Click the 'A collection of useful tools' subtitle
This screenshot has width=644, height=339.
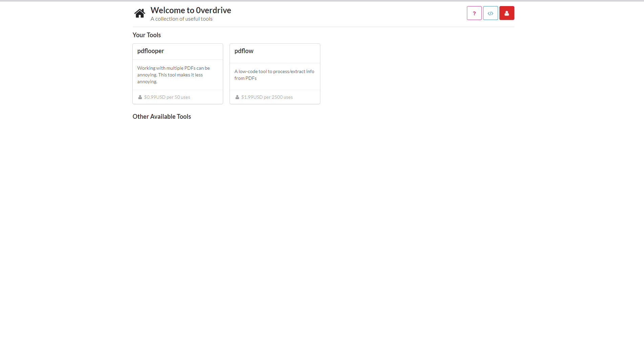click(x=181, y=19)
